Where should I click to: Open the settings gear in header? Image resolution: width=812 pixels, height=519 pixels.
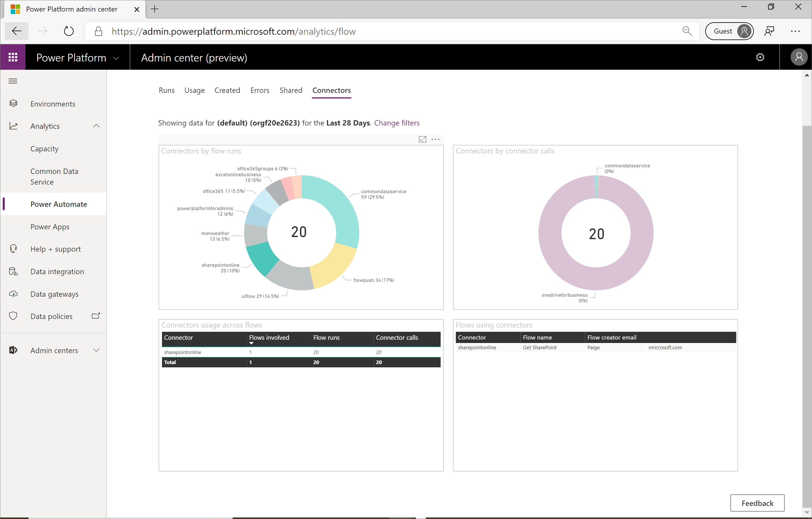click(760, 57)
